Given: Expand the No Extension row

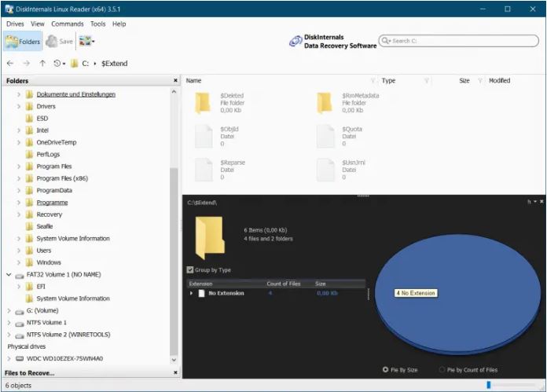Looking at the screenshot, I should click(191, 293).
